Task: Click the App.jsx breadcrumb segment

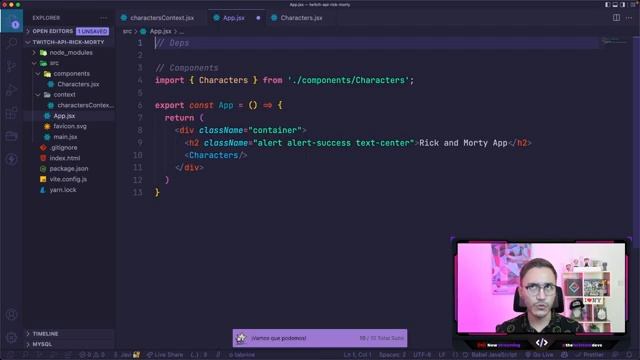Action: 160,31
